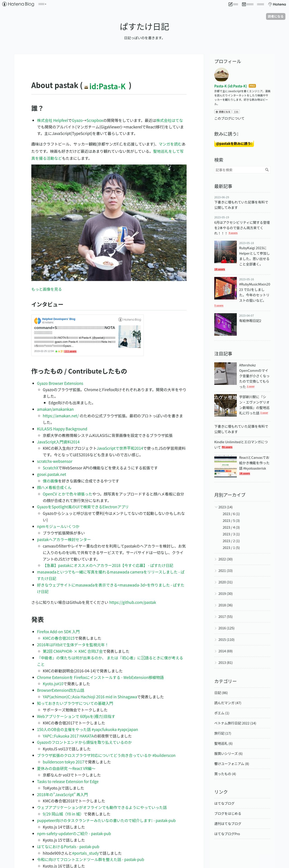Click the 週刊はてなブログ link
Viewport: 289px width, 868px height.
(x=227, y=823)
